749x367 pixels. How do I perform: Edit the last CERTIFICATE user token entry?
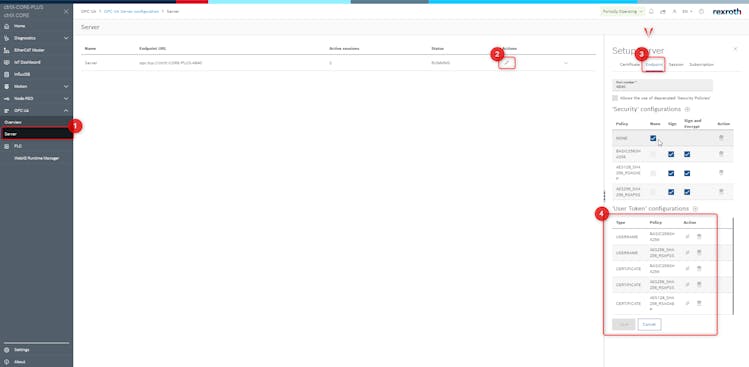tap(687, 303)
